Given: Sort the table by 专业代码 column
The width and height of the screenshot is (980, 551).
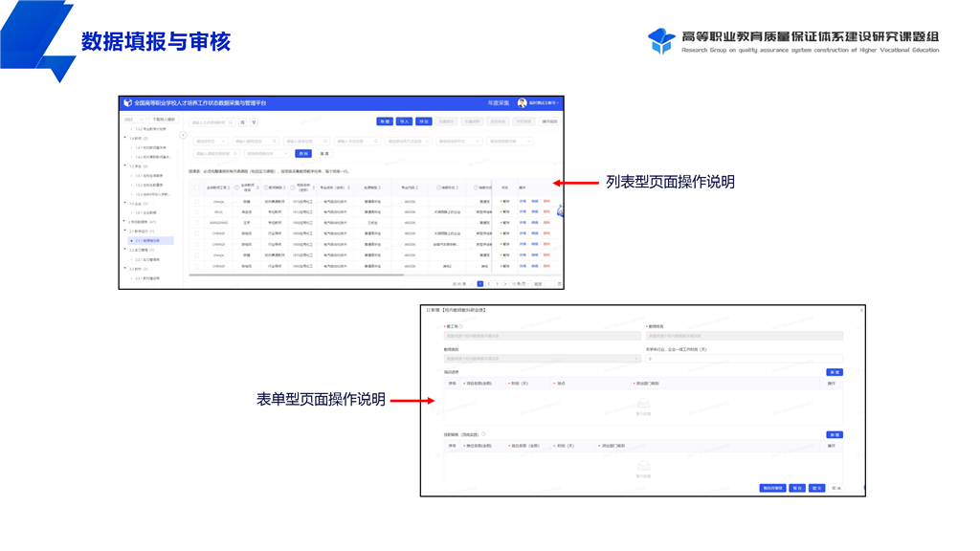Looking at the screenshot, I should (x=417, y=187).
